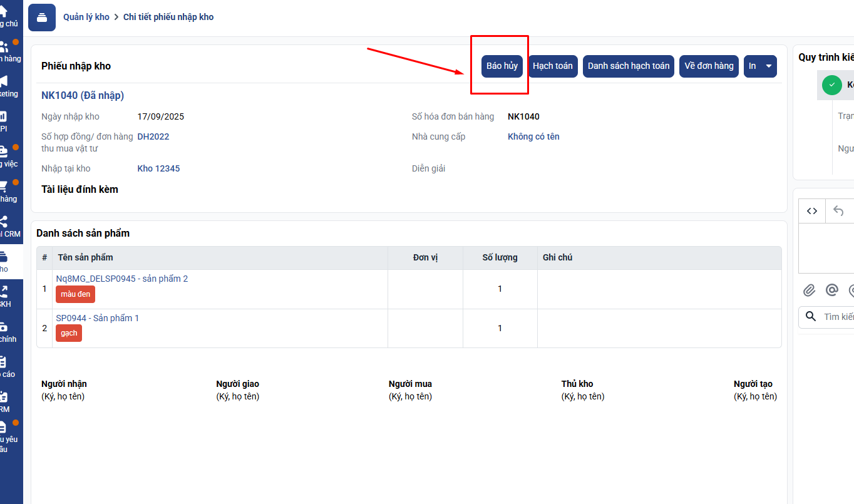
Task: Click the Về đơn hàng button
Action: click(709, 66)
